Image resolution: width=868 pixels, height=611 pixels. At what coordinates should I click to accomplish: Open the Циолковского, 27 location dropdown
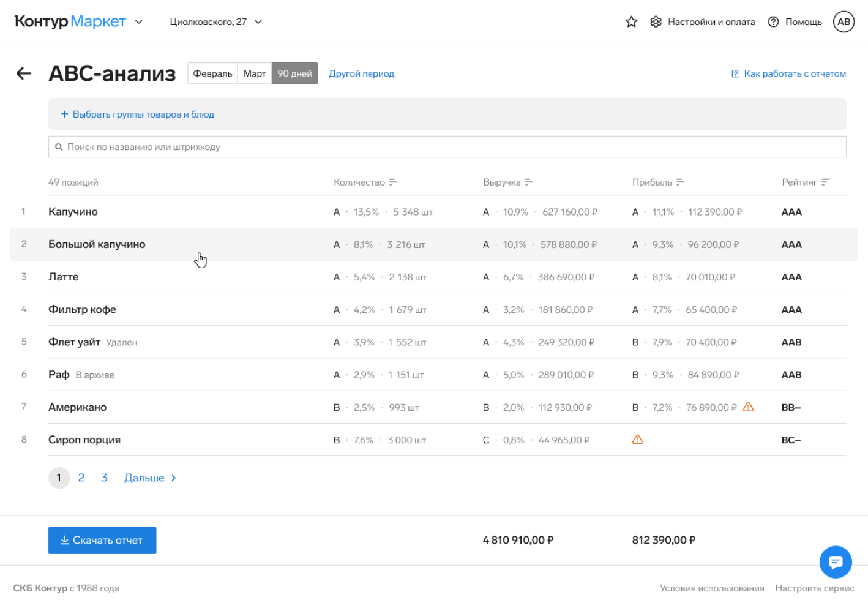pyautogui.click(x=215, y=22)
